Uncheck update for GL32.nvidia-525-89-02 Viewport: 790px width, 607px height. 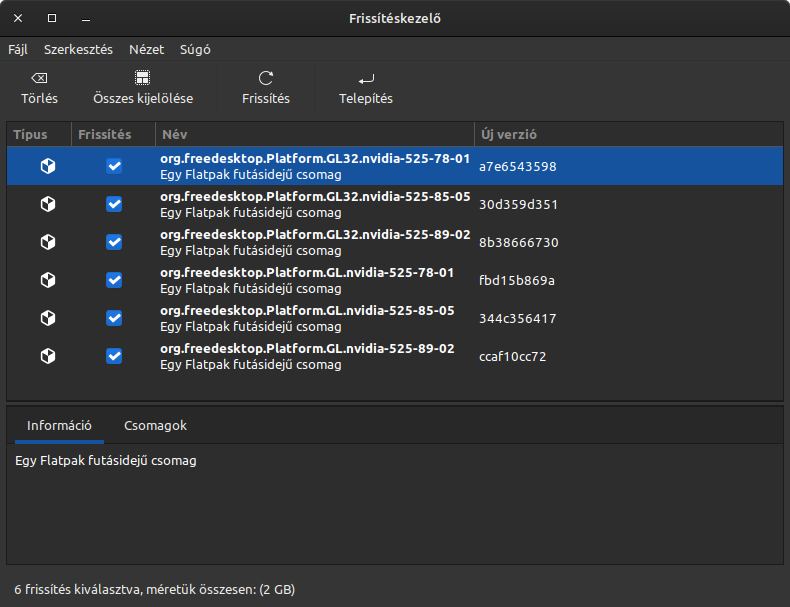114,242
